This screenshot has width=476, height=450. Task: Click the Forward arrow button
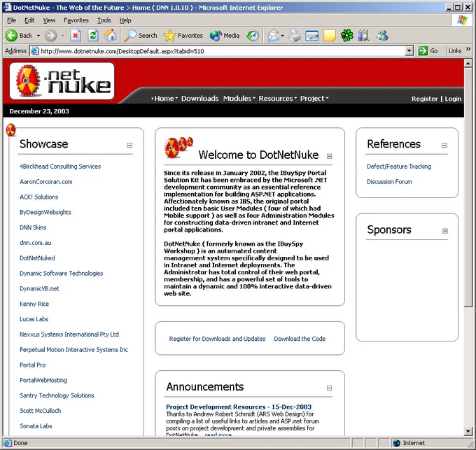click(50, 36)
